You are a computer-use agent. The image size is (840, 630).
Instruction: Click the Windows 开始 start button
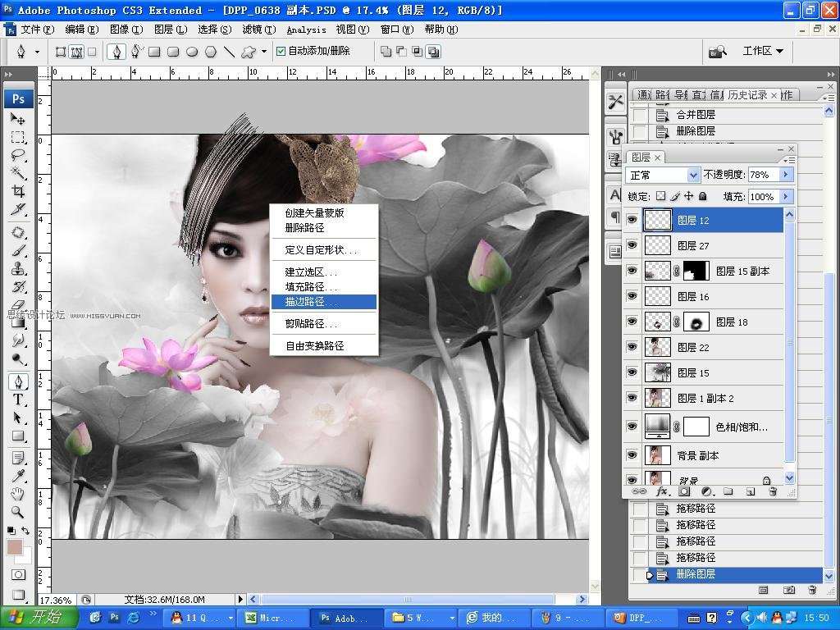(39, 618)
